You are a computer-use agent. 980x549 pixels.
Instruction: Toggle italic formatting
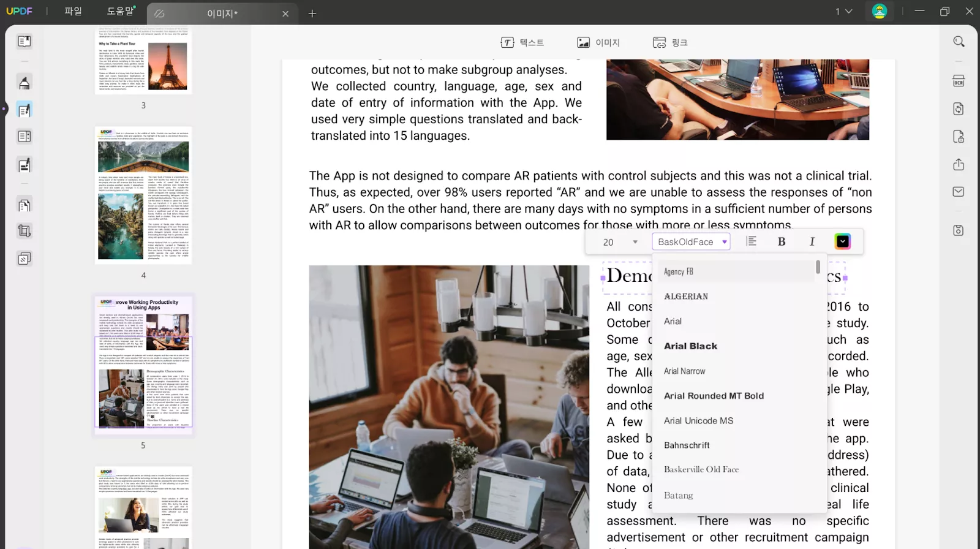click(x=812, y=241)
